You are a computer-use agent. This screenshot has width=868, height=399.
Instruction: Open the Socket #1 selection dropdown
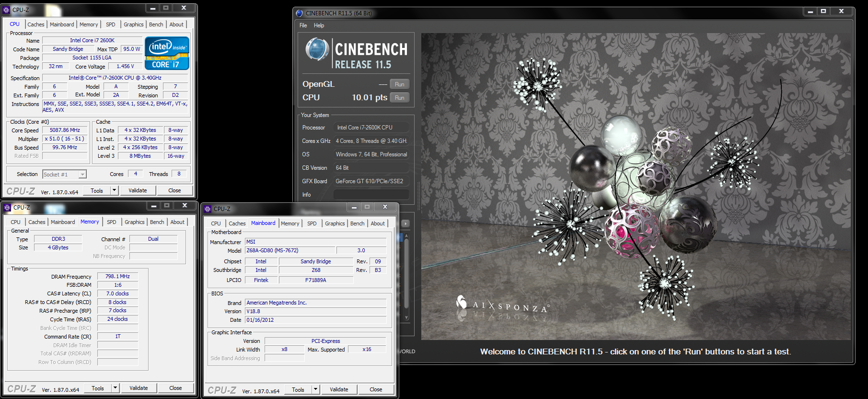click(82, 175)
